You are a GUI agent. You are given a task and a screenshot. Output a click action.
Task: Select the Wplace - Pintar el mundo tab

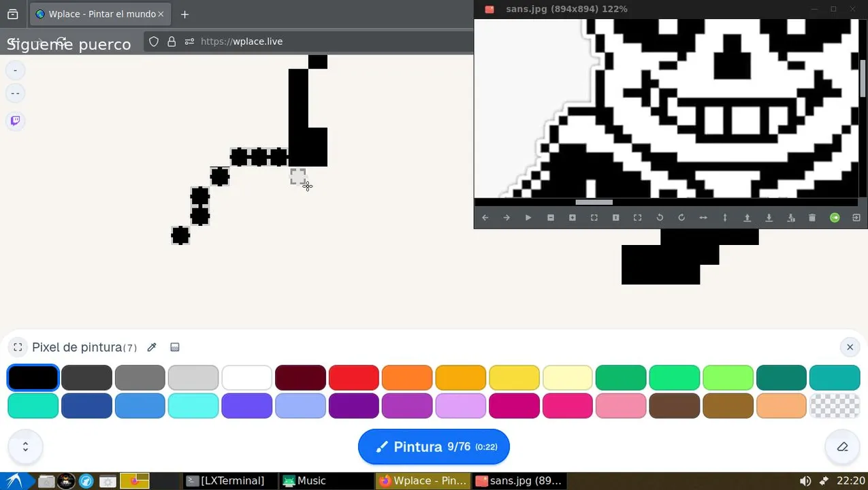(99, 14)
